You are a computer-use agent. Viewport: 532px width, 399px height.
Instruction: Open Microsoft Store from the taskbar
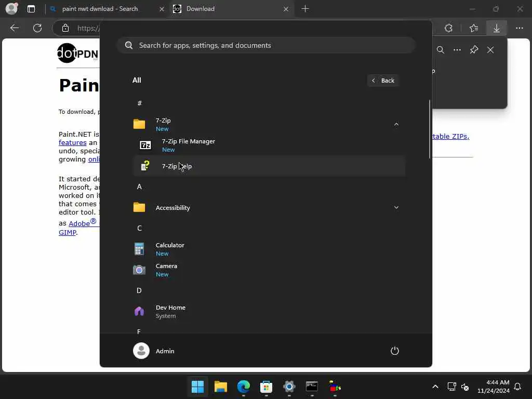[267, 387]
